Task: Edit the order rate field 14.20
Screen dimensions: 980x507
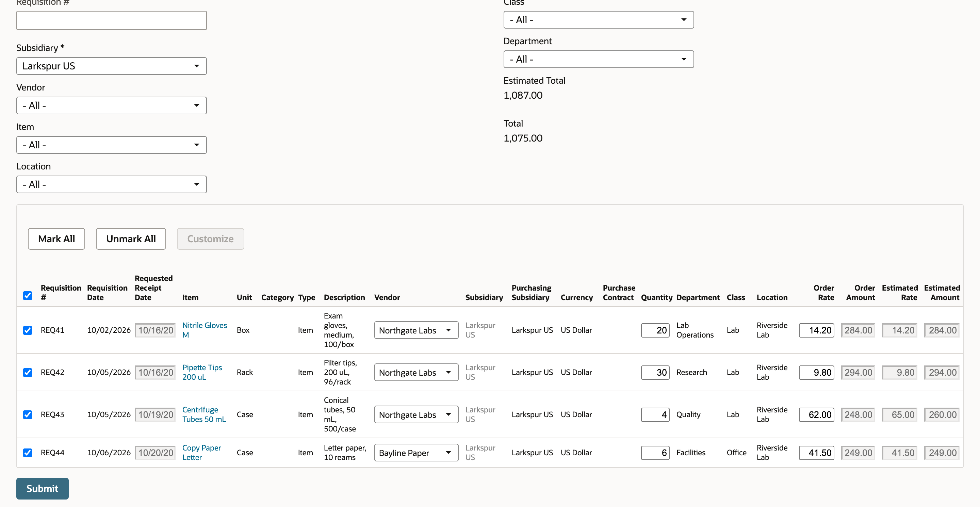Action: click(816, 330)
